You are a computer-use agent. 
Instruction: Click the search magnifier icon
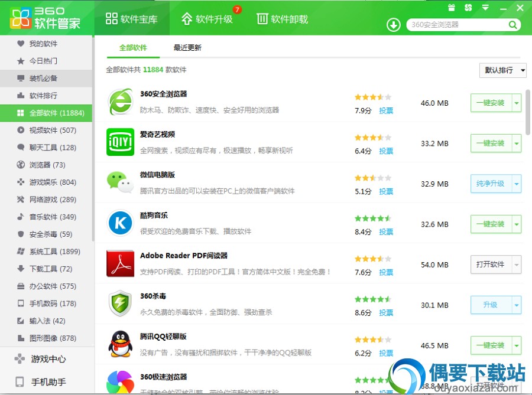click(512, 25)
